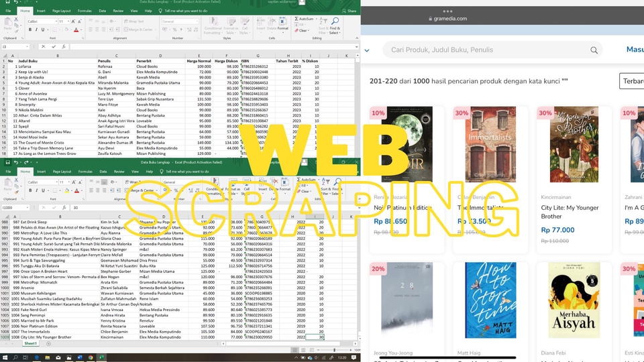The width and height of the screenshot is (644, 362).
Task: Redo action in lower Excel window
Action: [26, 162]
